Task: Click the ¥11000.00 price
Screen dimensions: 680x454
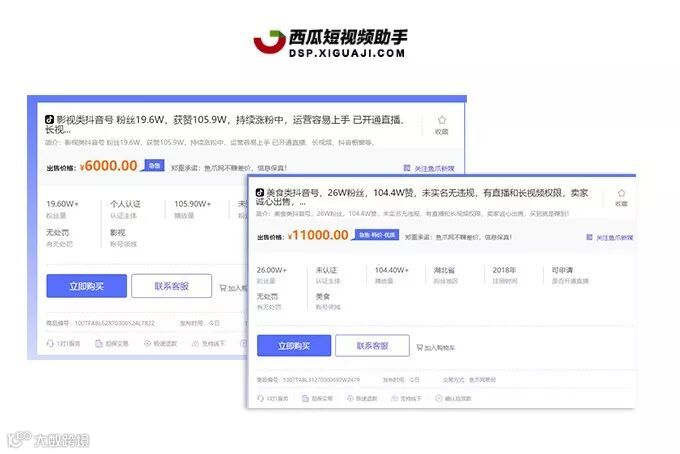Action: (318, 235)
